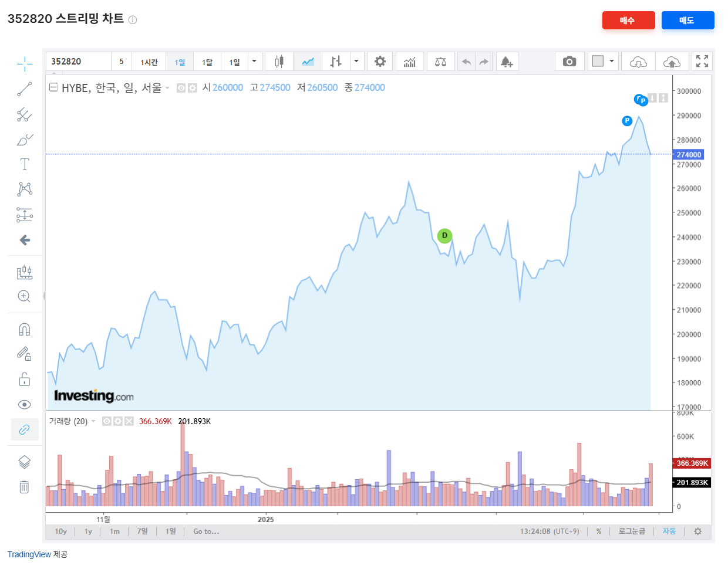The width and height of the screenshot is (728, 569).
Task: Click the green D dividend marker
Action: pyautogui.click(x=444, y=236)
